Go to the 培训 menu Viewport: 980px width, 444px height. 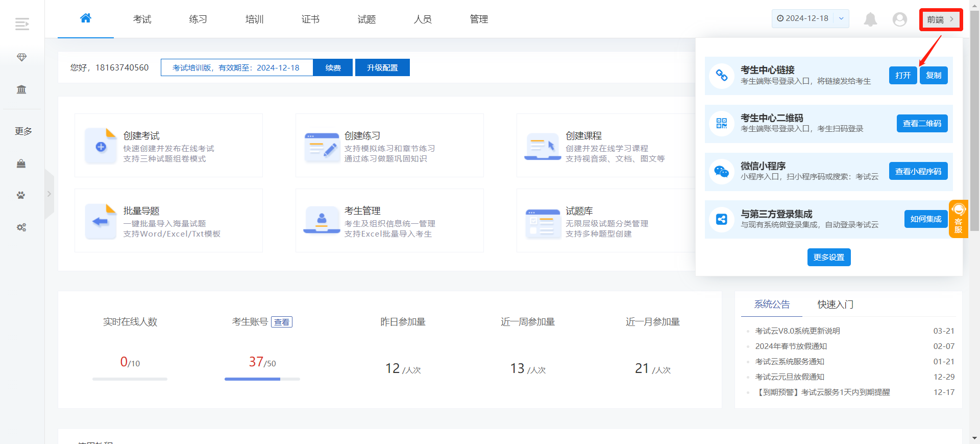point(254,19)
